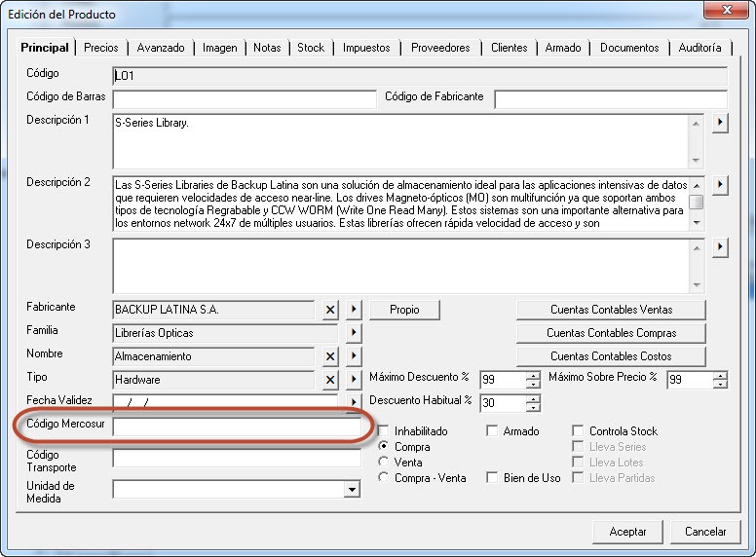Open the Imagen tab

pos(219,48)
